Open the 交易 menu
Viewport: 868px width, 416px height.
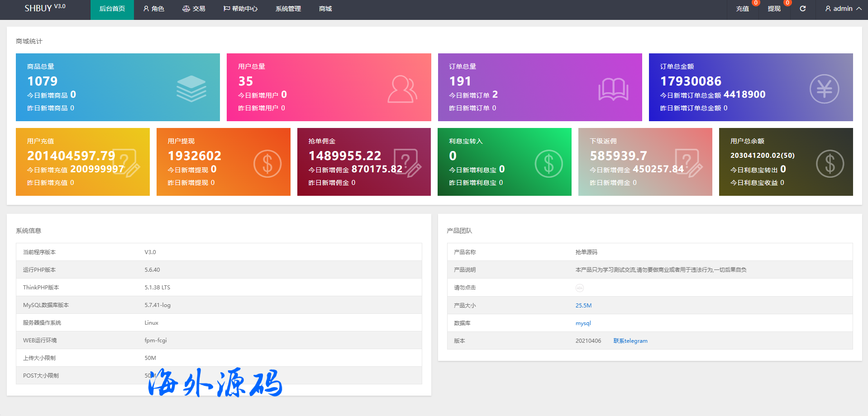[x=194, y=9]
